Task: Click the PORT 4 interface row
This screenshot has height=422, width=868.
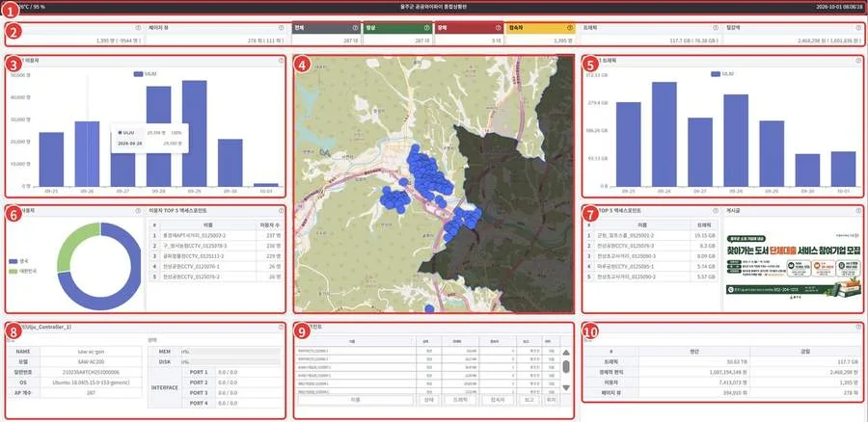Action: point(231,403)
